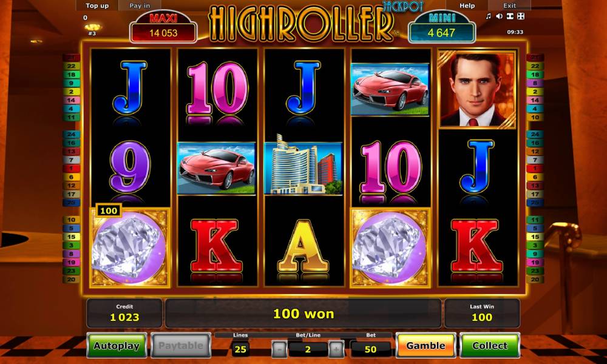Image resolution: width=607 pixels, height=364 pixels.
Task: Start Autoplay
Action: (117, 345)
